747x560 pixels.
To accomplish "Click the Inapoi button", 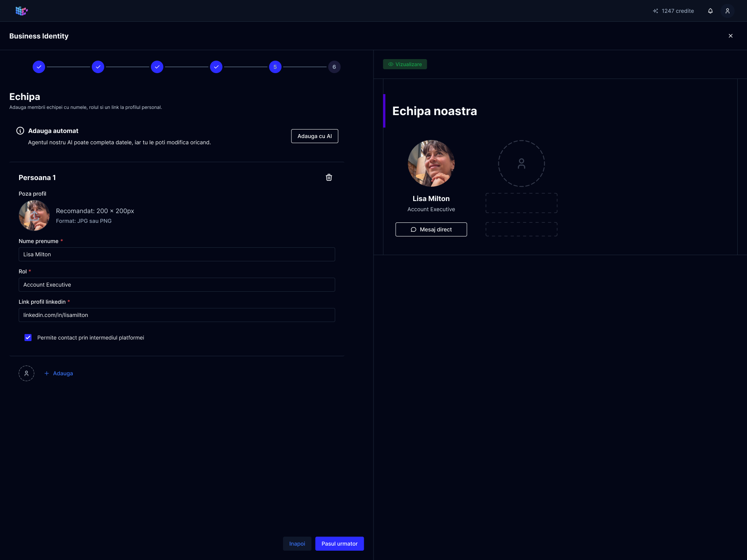I will (297, 544).
